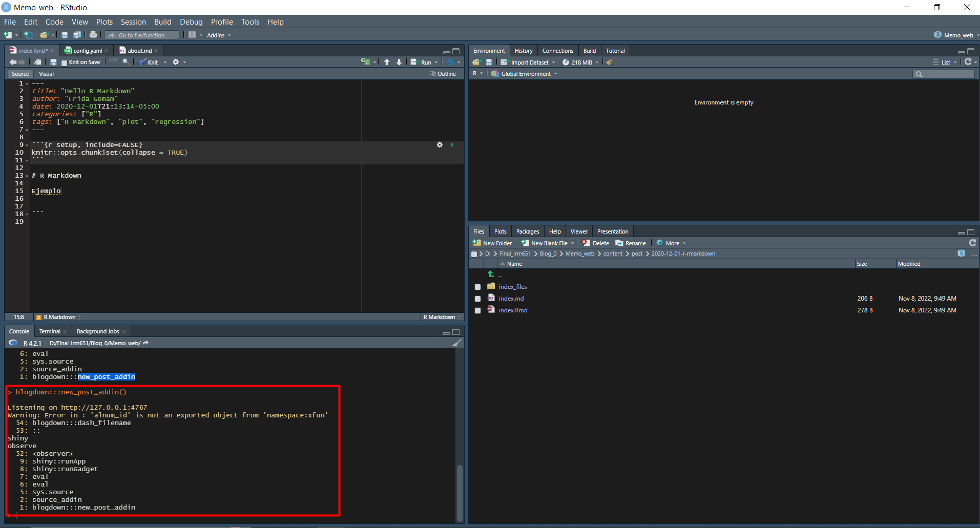980x528 pixels.
Task: Switch to the History tab
Action: pos(524,51)
